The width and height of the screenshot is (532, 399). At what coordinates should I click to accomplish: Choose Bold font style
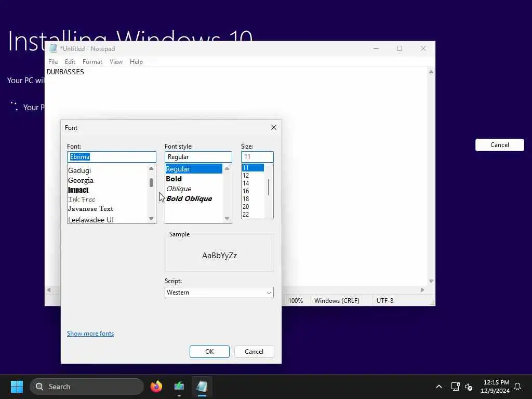[x=174, y=179]
